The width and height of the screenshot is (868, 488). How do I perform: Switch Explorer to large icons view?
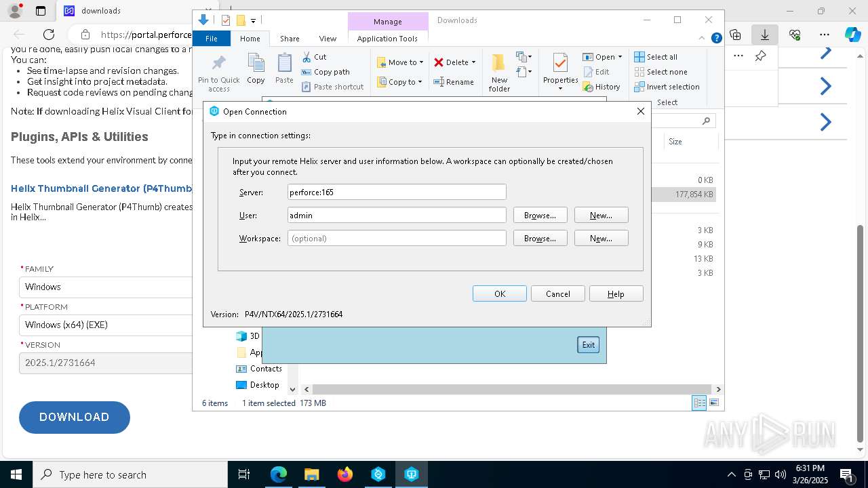(713, 403)
